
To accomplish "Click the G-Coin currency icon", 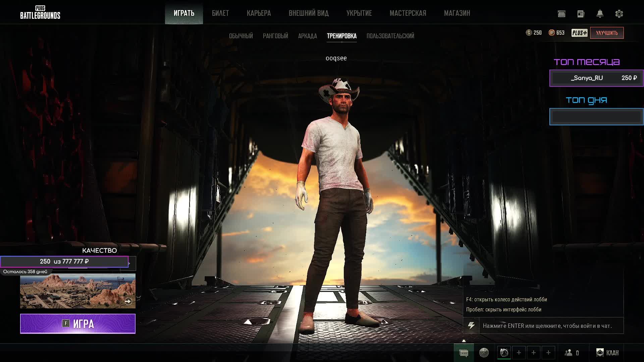I will 529,33.
